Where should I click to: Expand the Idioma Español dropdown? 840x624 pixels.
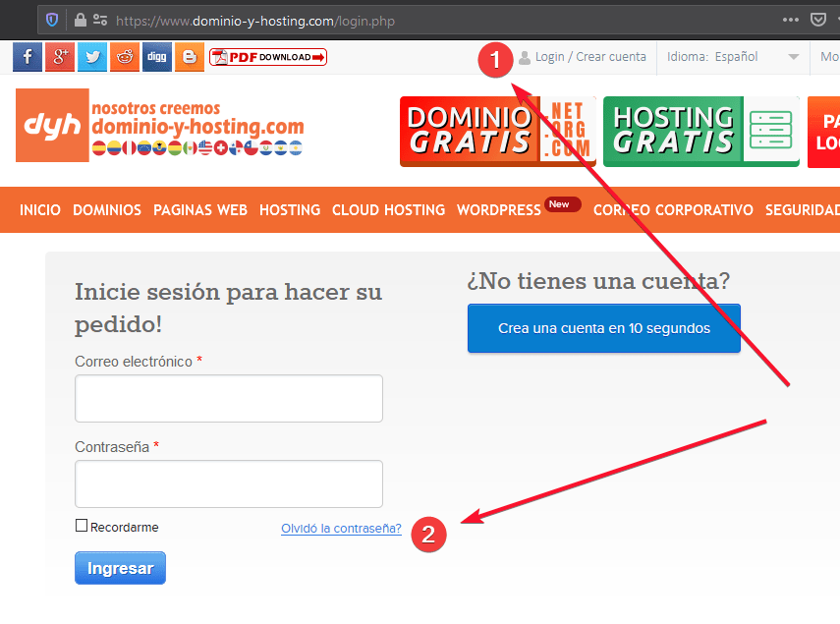pos(733,57)
